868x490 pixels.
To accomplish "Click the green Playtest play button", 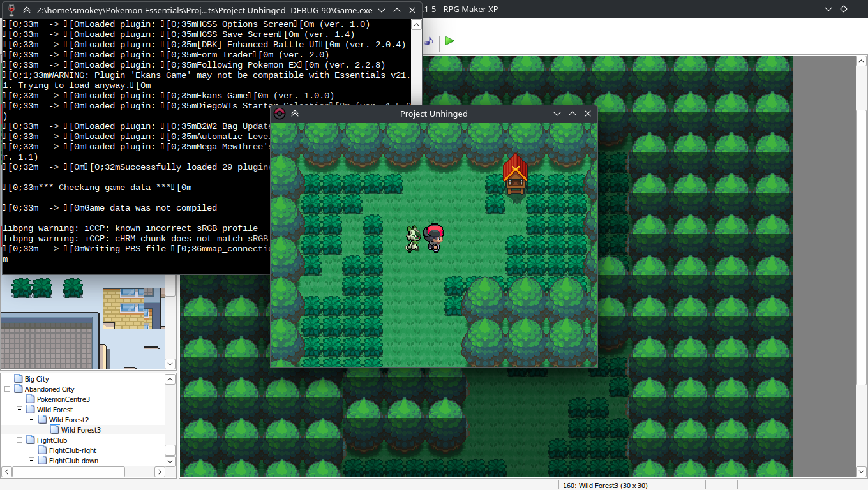I will pyautogui.click(x=450, y=41).
